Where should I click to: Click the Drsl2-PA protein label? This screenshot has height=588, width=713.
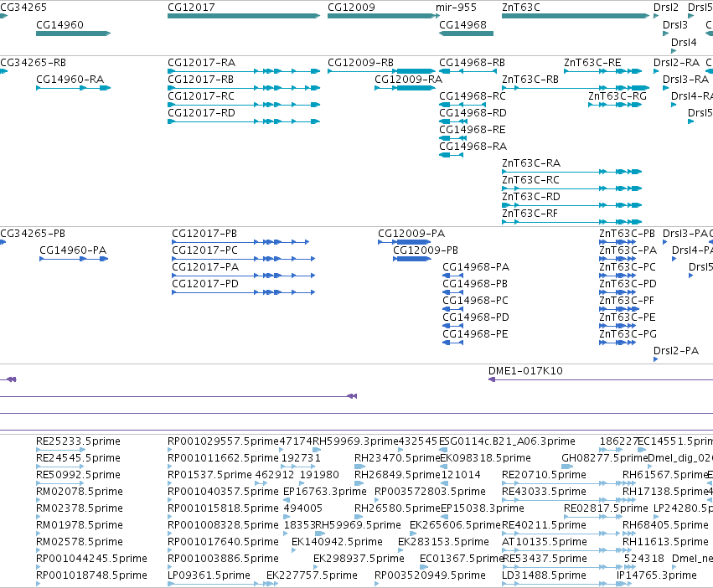pyautogui.click(x=676, y=351)
